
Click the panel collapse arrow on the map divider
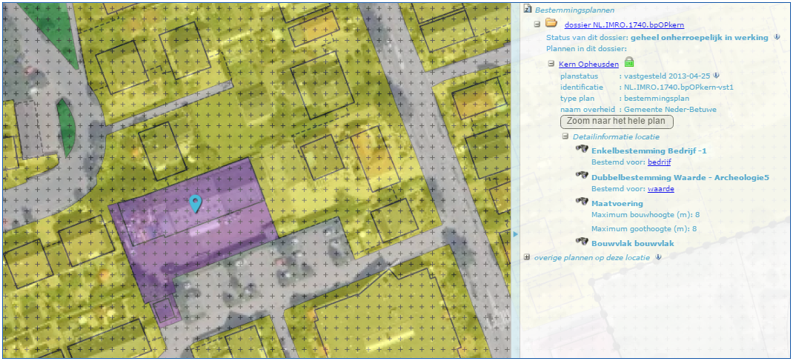[x=515, y=234]
